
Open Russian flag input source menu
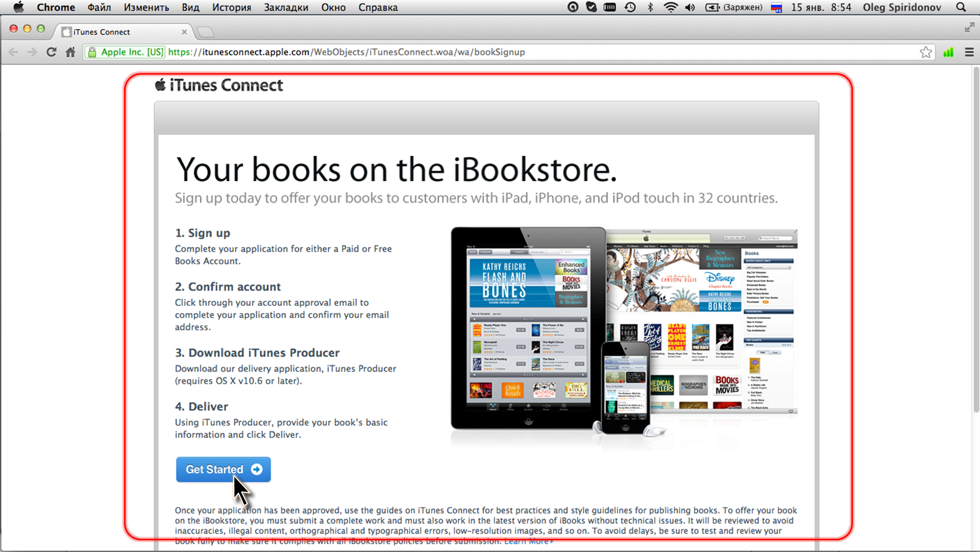[776, 7]
